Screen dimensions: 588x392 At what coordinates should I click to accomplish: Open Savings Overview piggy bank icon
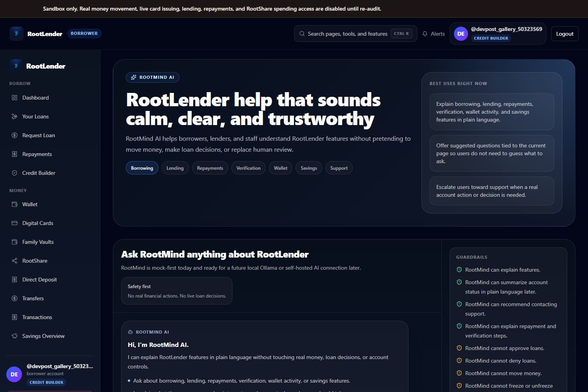(15, 336)
